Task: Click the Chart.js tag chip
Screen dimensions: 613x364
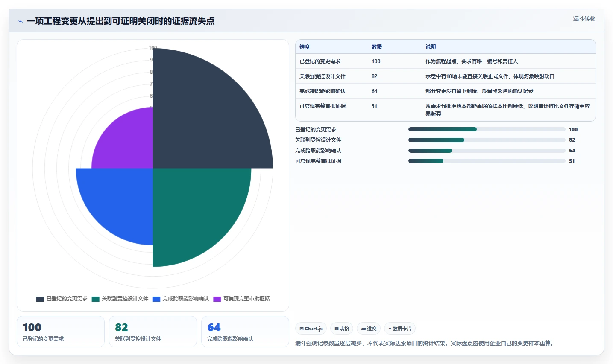Action: coord(311,329)
